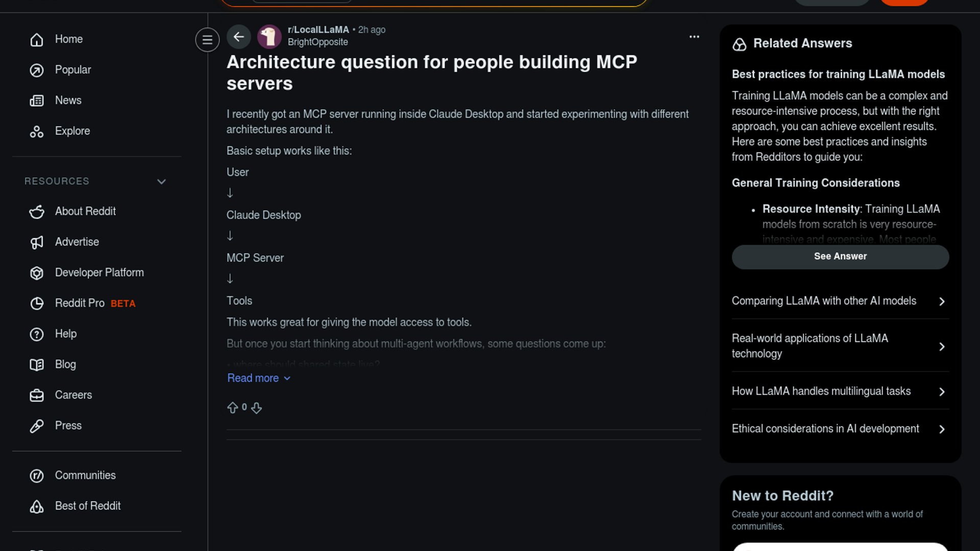Upvote the MCP servers post

(x=233, y=408)
